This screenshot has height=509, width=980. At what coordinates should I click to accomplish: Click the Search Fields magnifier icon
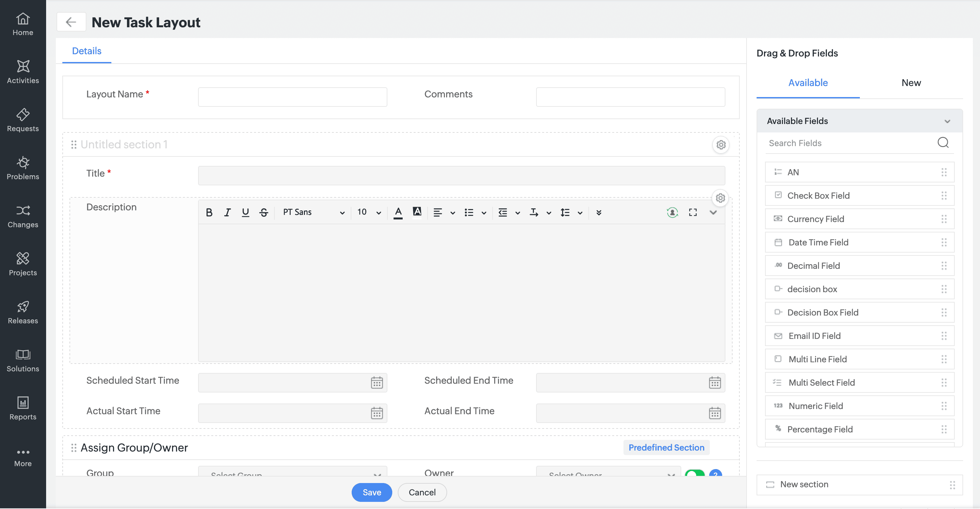tap(943, 143)
